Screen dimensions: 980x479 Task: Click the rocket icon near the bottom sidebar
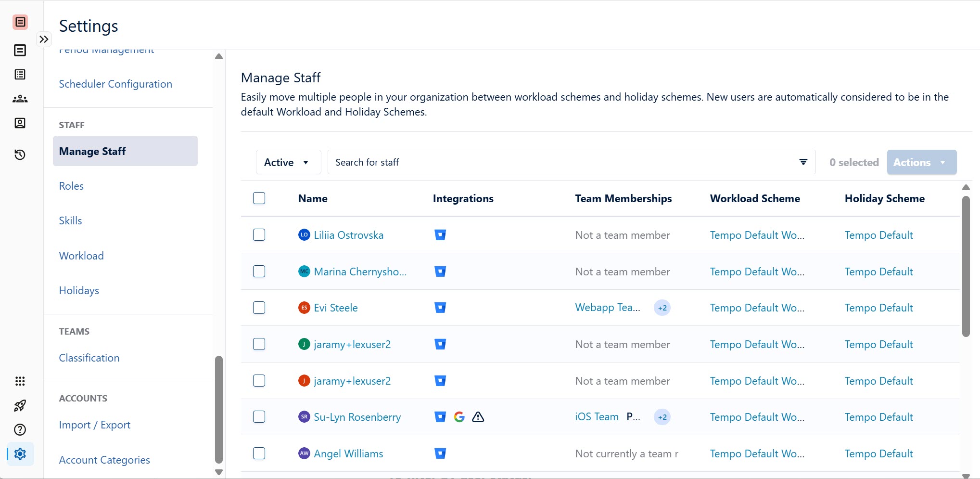click(x=20, y=405)
